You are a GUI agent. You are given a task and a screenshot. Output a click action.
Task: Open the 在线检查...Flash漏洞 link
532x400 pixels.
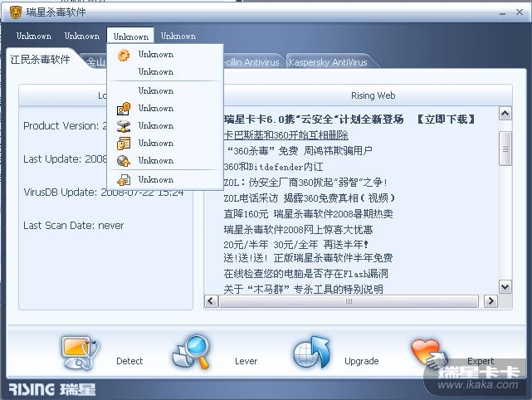[x=305, y=274]
